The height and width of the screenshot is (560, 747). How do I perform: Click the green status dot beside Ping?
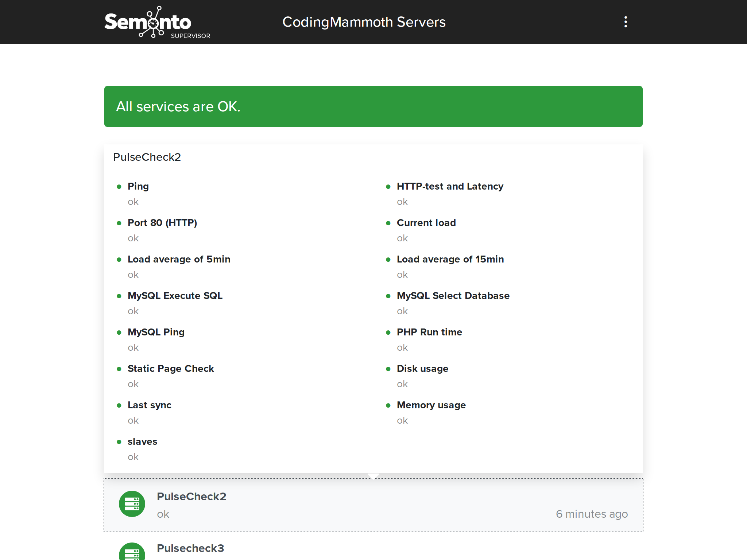(119, 187)
